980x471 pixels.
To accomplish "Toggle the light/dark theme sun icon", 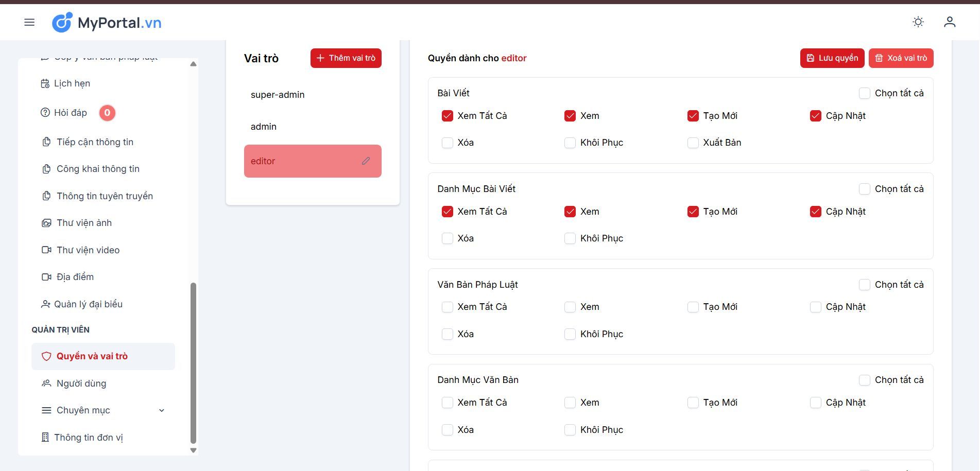I will click(918, 22).
